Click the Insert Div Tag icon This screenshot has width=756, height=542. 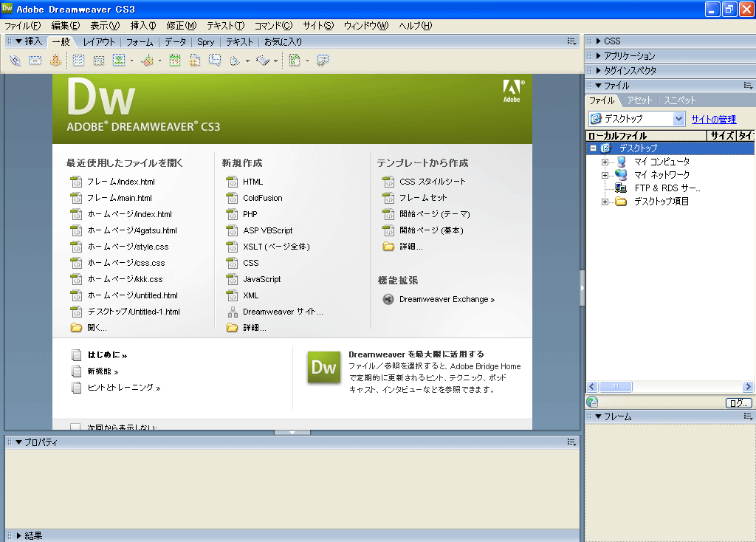[98, 61]
